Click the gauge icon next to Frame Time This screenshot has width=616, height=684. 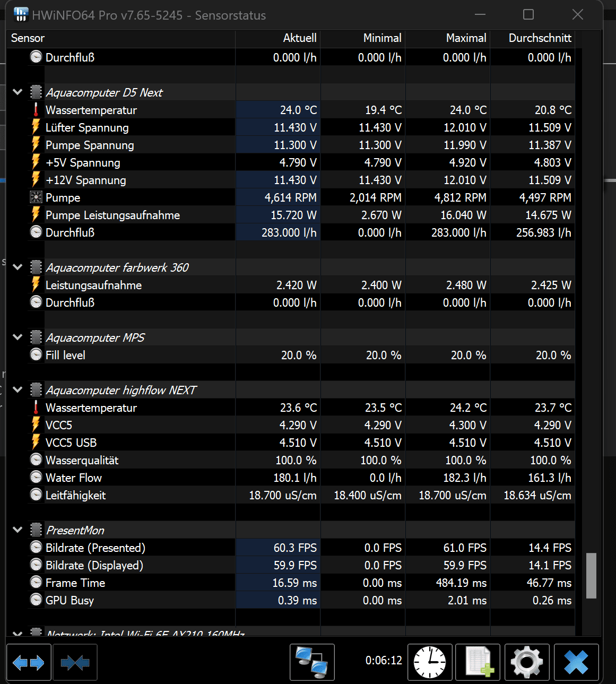point(36,583)
